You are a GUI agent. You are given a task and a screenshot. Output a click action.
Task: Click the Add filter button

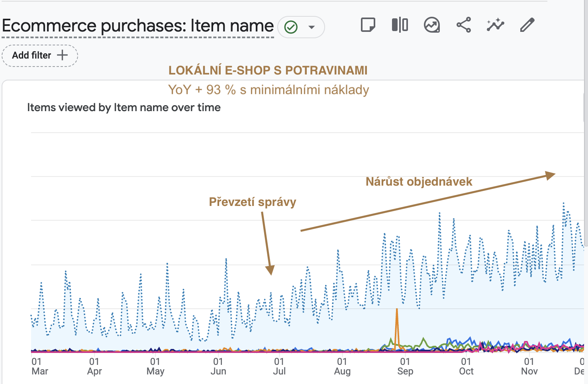coord(40,55)
